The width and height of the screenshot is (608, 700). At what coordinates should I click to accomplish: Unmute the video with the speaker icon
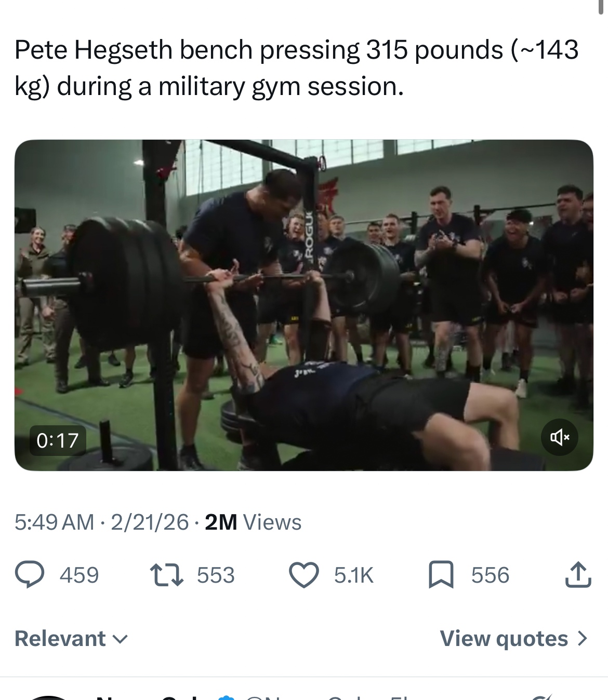tap(560, 437)
